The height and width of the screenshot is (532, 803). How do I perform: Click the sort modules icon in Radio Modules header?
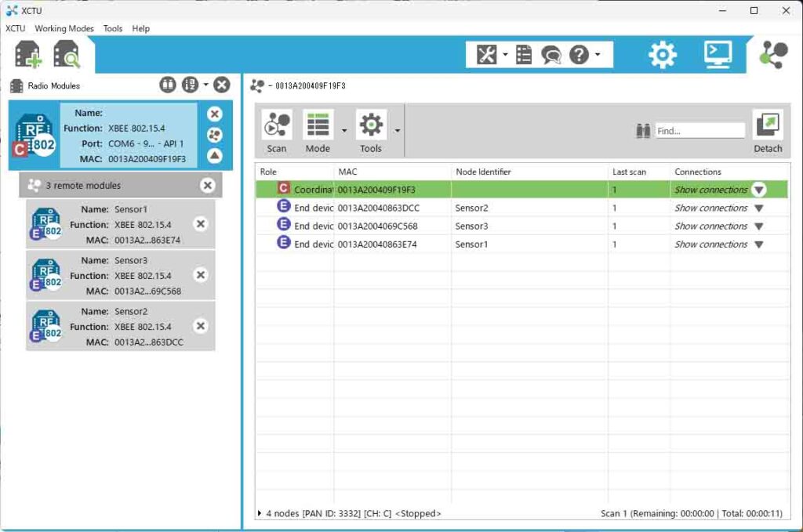[190, 85]
